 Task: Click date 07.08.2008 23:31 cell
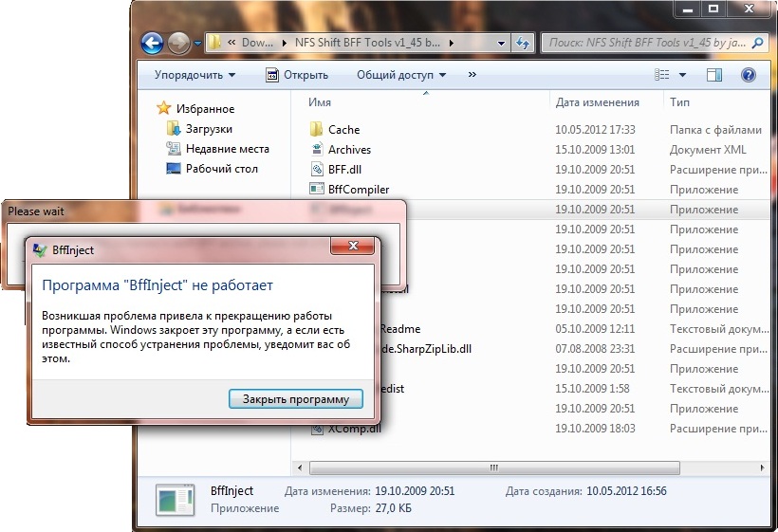[595, 349]
